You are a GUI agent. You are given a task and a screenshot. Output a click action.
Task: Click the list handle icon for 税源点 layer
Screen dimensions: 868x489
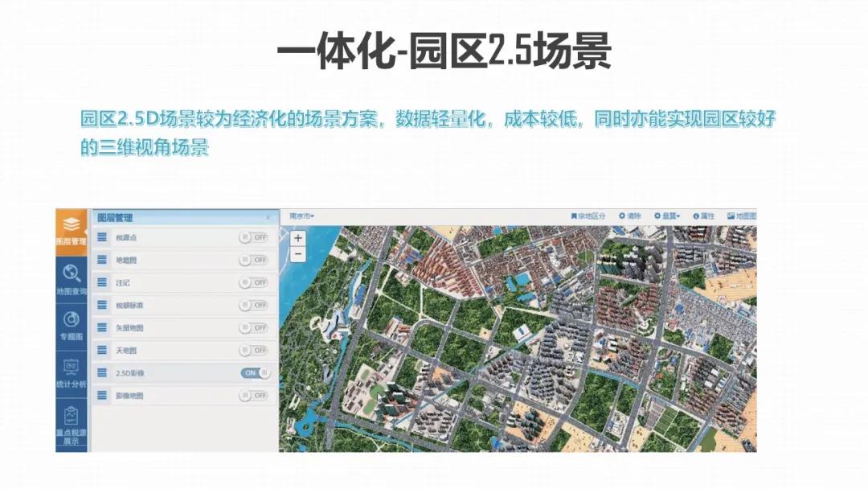(102, 237)
